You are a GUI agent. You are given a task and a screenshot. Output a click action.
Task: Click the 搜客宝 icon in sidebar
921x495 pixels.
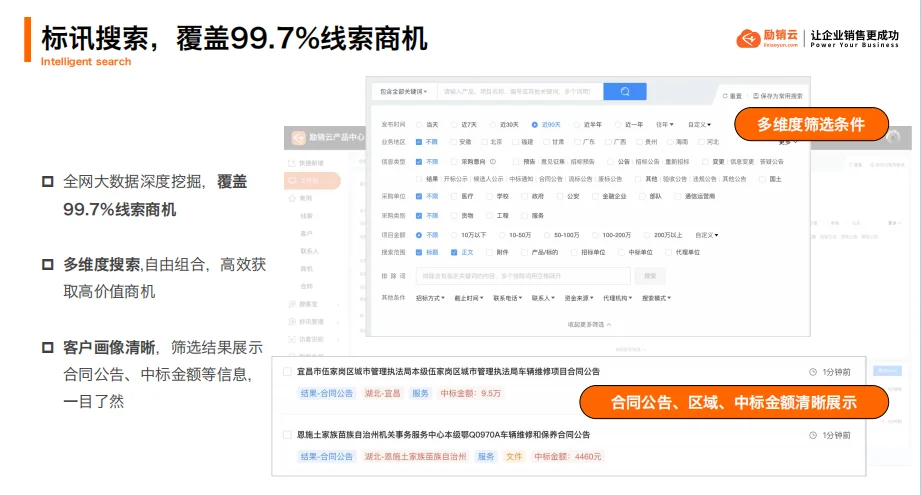coord(291,304)
